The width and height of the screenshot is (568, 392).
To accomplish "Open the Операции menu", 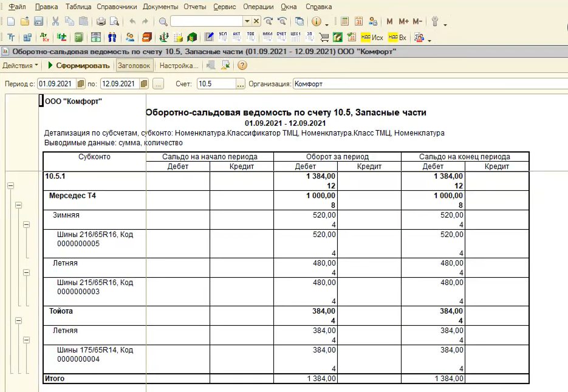I will tap(258, 7).
